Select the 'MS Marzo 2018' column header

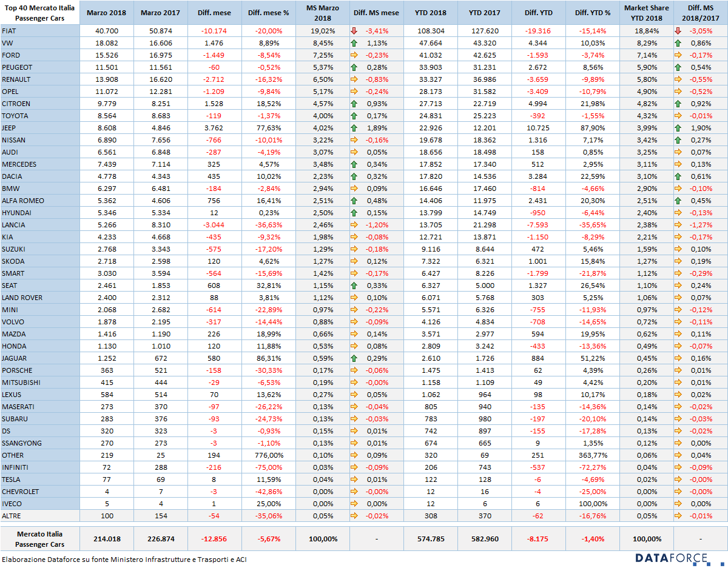tap(322, 13)
